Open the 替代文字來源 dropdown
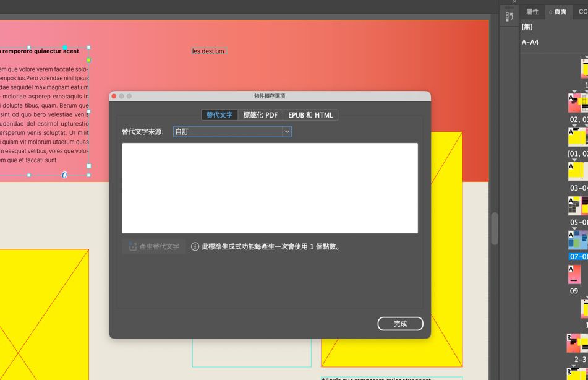This screenshot has width=588, height=380. point(232,132)
